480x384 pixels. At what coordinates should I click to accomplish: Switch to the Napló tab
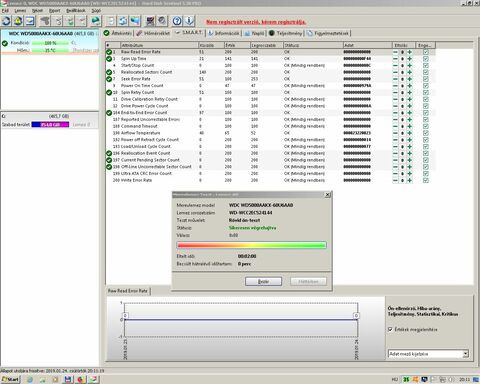tap(254, 33)
